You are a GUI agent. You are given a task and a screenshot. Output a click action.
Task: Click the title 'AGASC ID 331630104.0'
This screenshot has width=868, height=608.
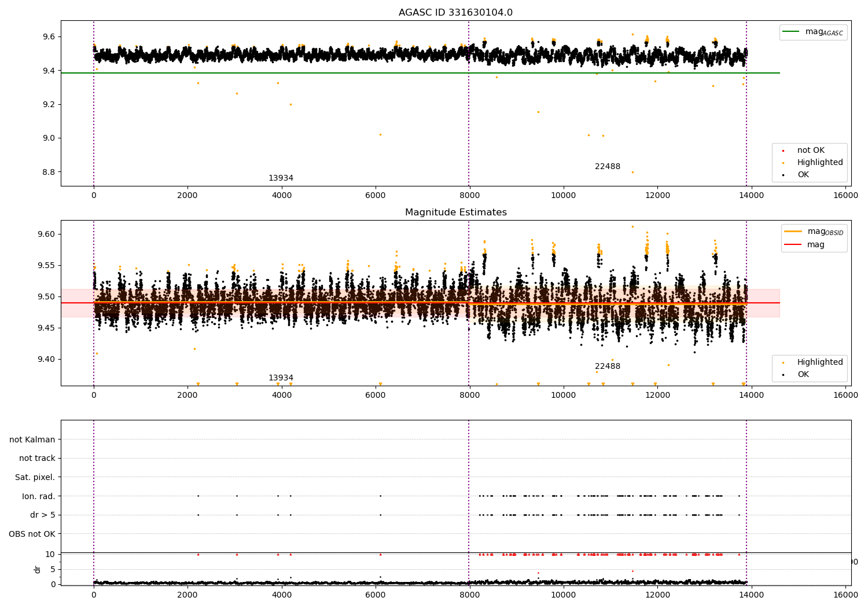pos(455,13)
